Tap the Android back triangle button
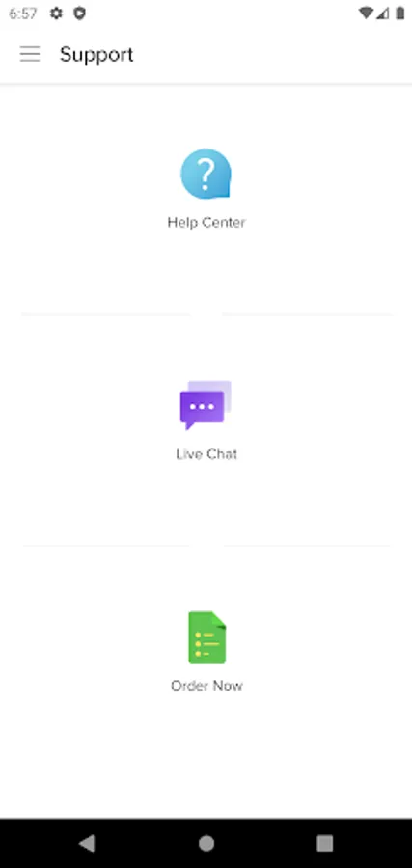 [87, 843]
